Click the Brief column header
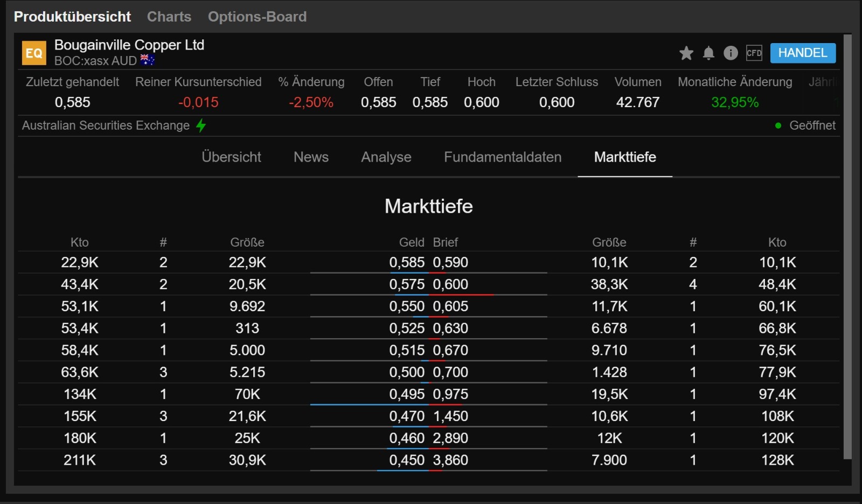Screen dimensions: 862x504 click(446, 242)
